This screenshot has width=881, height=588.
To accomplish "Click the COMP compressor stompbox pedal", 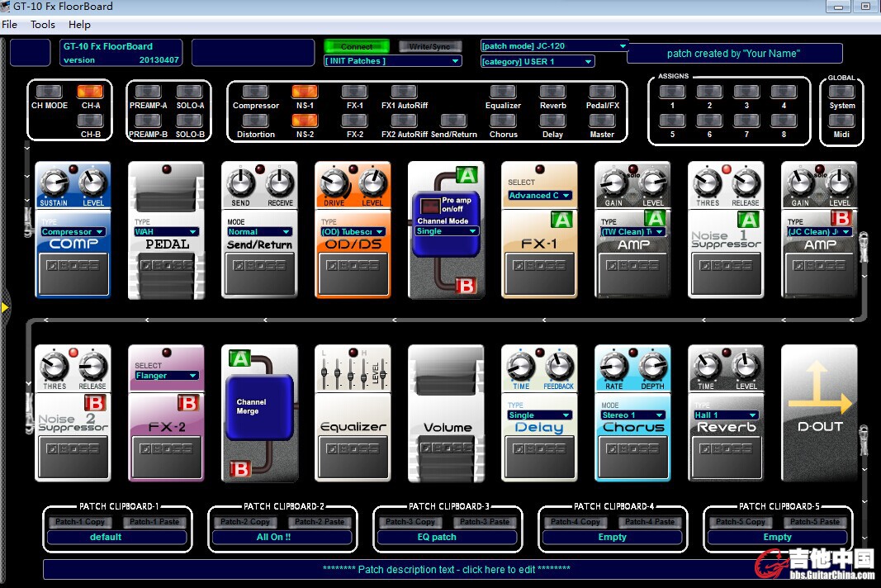I will point(73,230).
